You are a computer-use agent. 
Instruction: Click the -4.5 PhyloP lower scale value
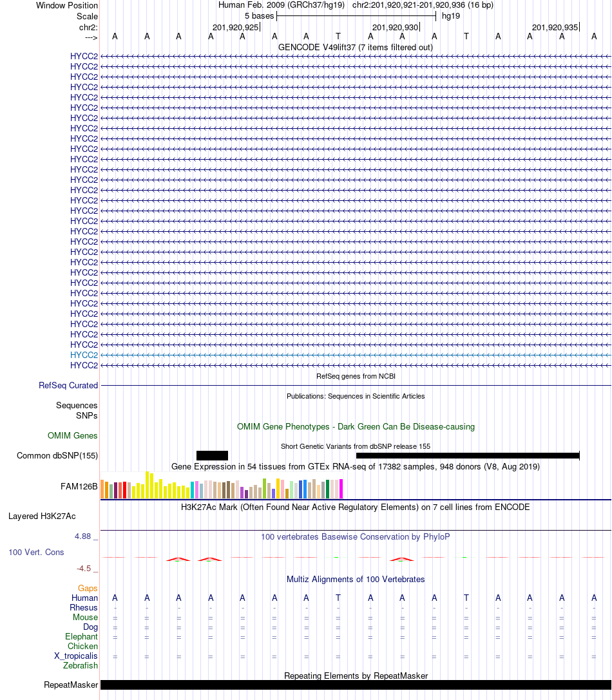[84, 569]
